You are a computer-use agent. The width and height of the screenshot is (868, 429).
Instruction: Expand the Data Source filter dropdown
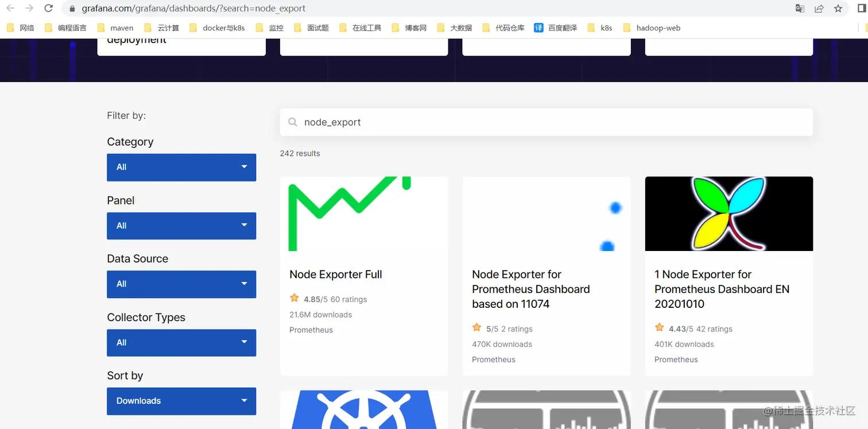point(181,284)
